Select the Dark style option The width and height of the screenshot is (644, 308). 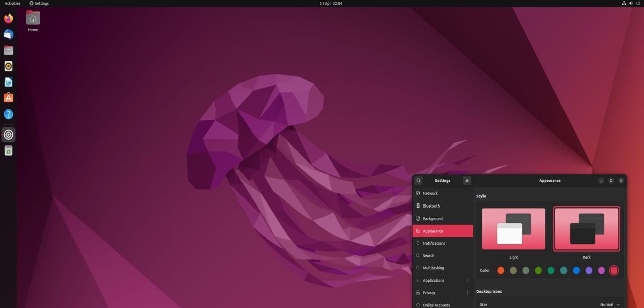click(x=586, y=229)
